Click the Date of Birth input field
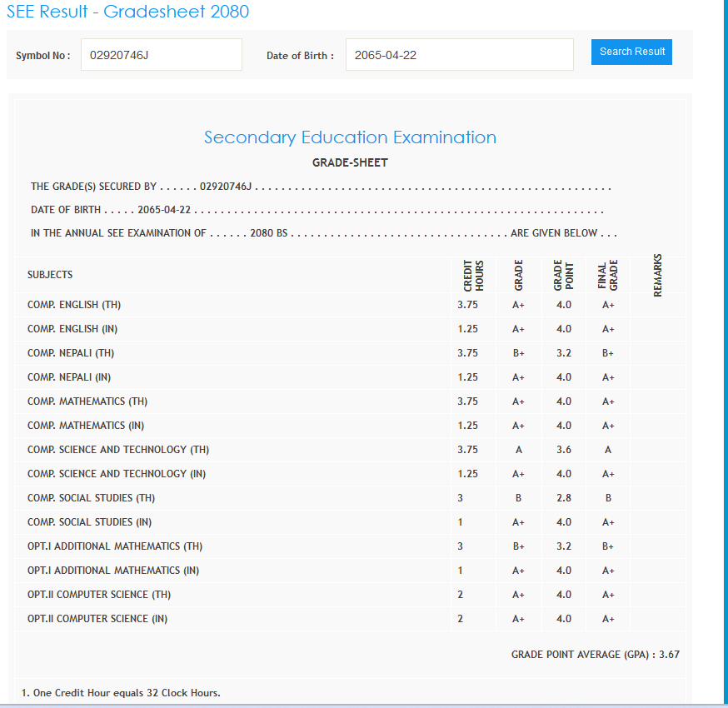 click(459, 55)
